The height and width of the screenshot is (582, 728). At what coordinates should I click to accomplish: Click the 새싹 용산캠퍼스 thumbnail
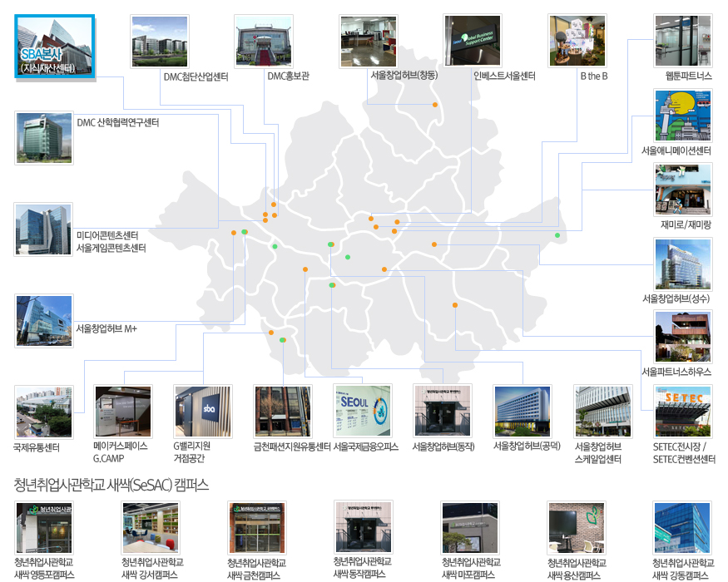(577, 528)
